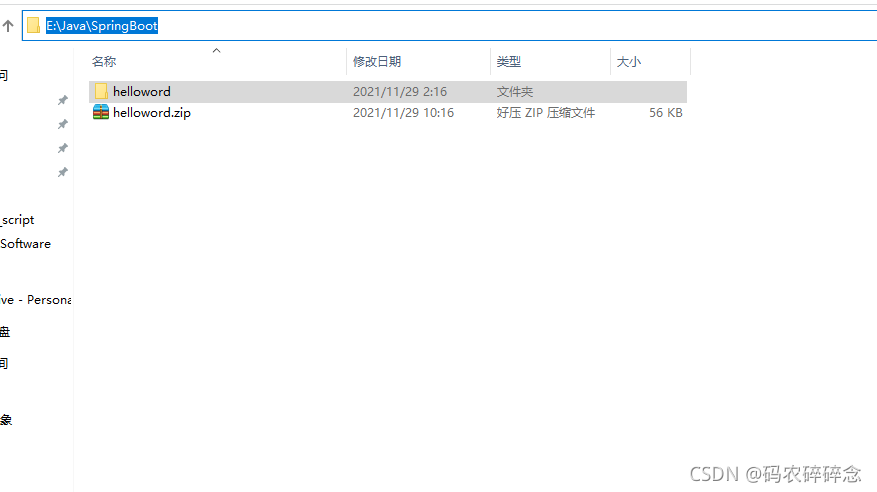The height and width of the screenshot is (492, 877).
Task: Click the date 2021/11/29 10:16
Action: [x=403, y=113]
